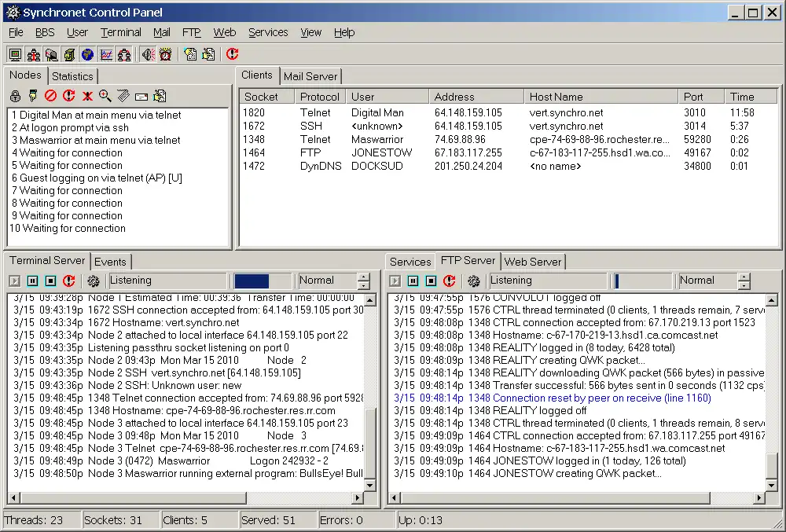Click the mailbox icon in the main toolbar
The image size is (786, 532).
50,54
